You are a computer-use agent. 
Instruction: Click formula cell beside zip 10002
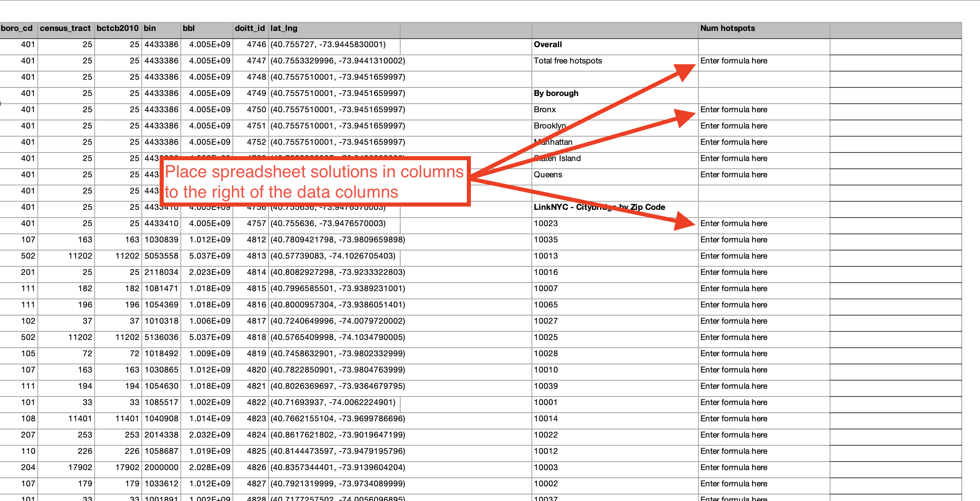[x=764, y=486]
